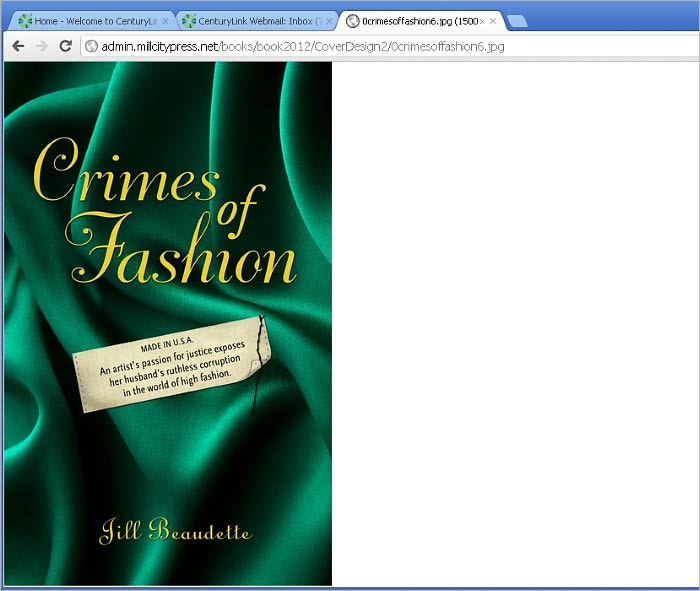This screenshot has width=700, height=591.
Task: Select the 0crimesoffashion6.jpg tab
Action: [x=421, y=21]
